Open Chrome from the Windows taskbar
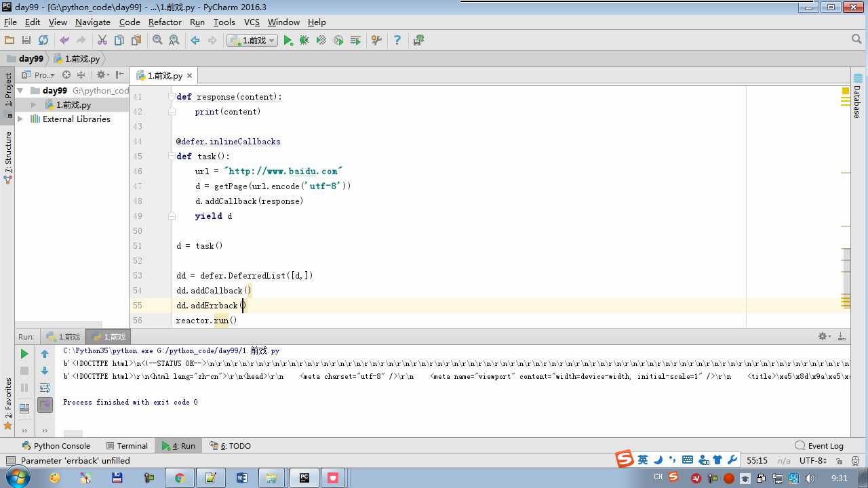 coord(180,478)
